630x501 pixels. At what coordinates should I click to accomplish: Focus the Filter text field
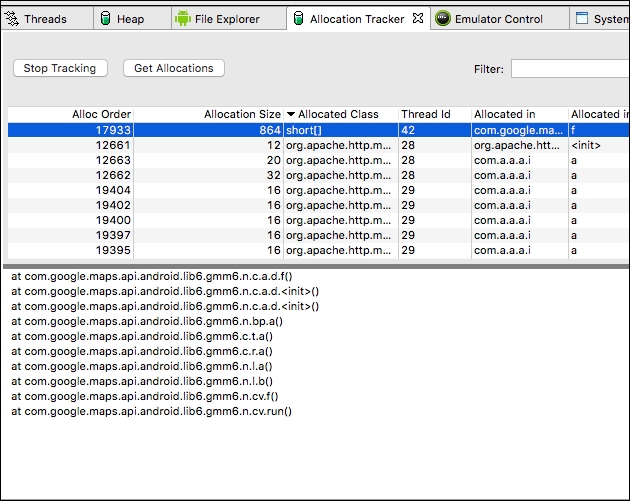click(x=570, y=69)
